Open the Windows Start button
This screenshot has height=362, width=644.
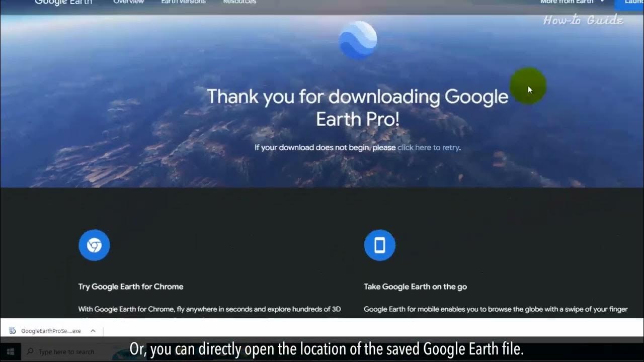[x=10, y=351]
